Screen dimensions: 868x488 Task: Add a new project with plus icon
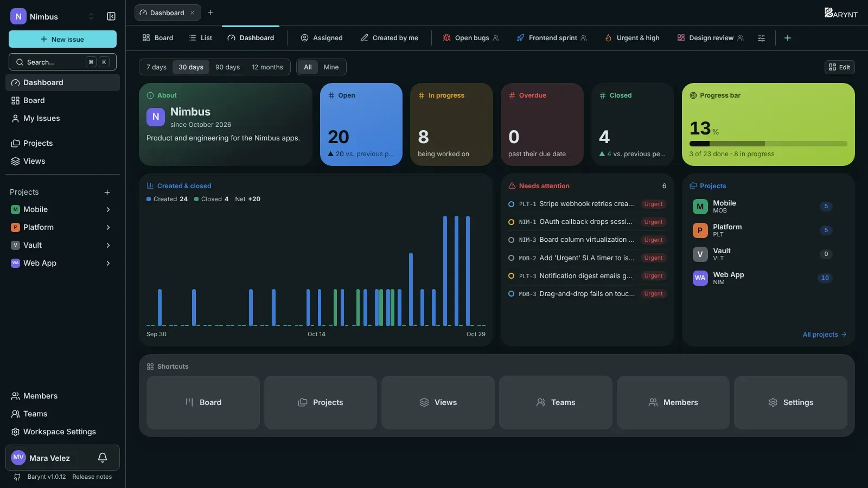[x=107, y=192]
